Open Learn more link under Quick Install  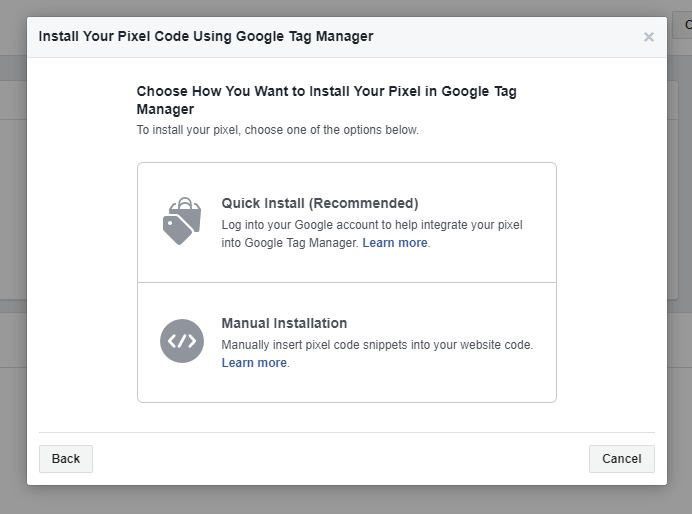[395, 243]
